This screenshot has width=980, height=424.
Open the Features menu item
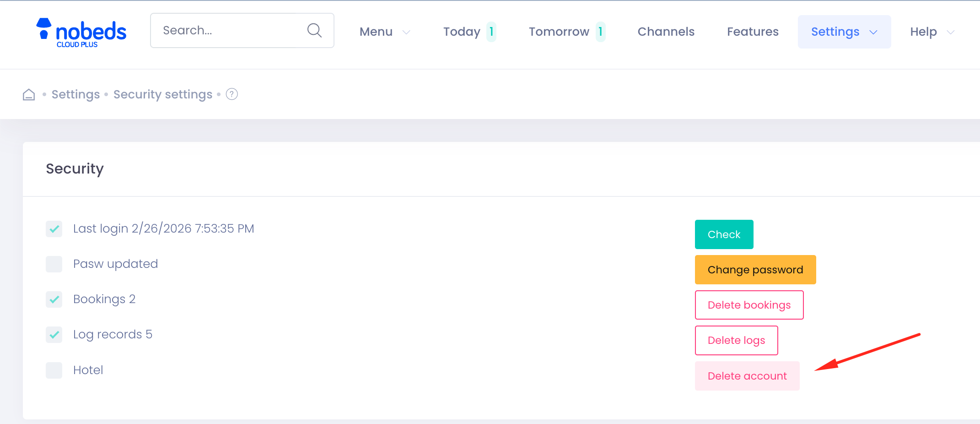tap(753, 31)
